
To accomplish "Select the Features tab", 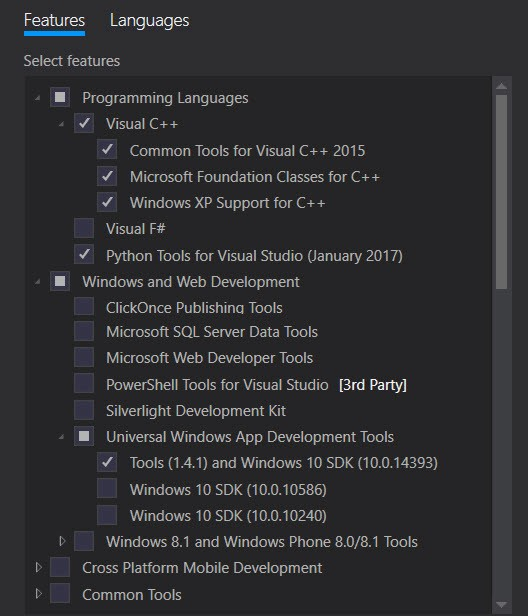I will coord(54,20).
